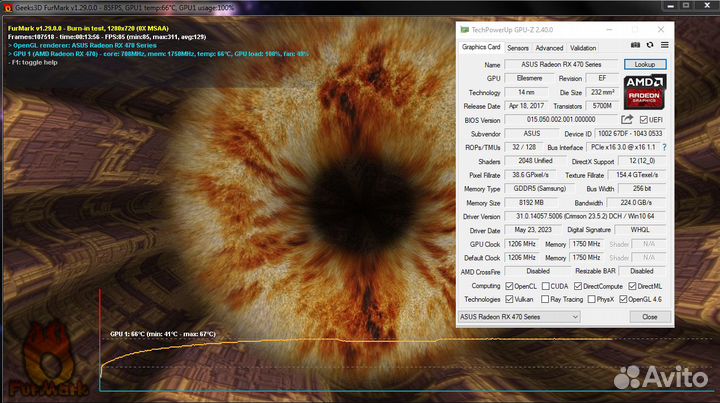
Task: Click the Bus Interface question mark
Action: tap(664, 147)
